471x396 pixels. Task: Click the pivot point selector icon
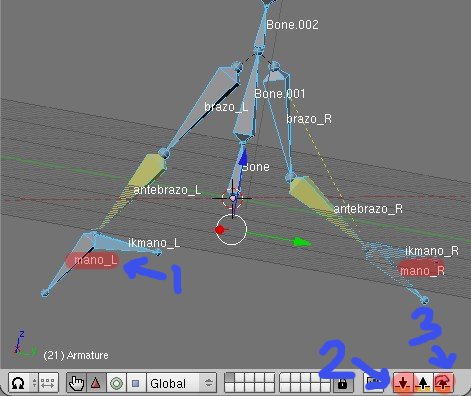click(19, 383)
